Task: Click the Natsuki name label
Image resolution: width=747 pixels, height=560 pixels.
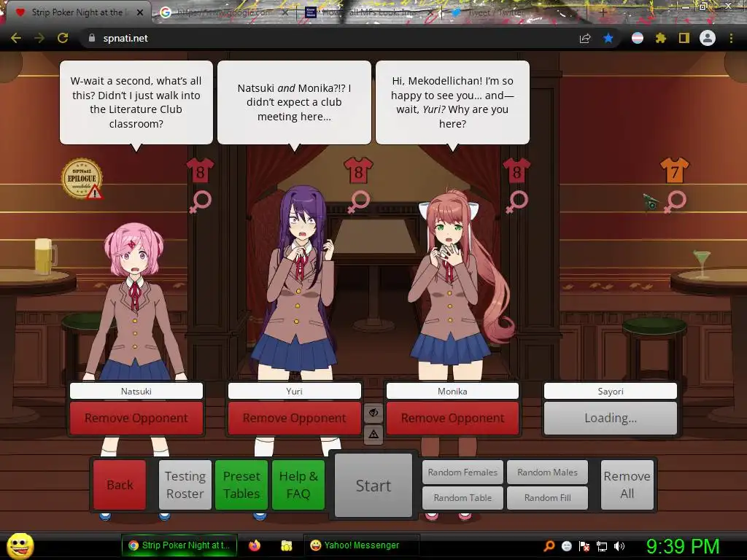Action: [136, 391]
